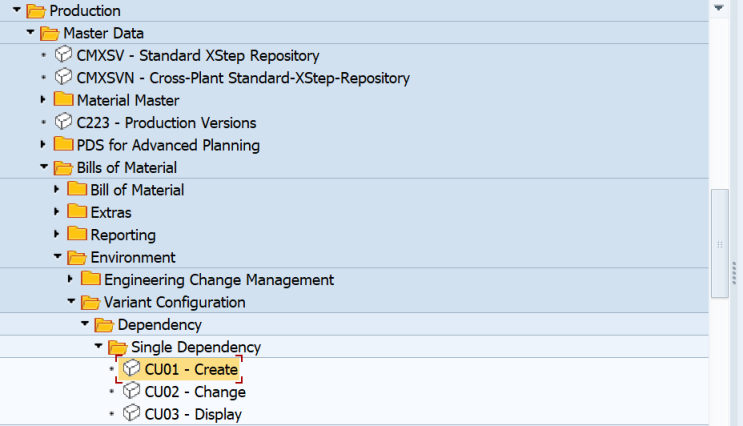This screenshot has height=426, width=743.
Task: Open CU03 - Display transaction
Action: 193,414
